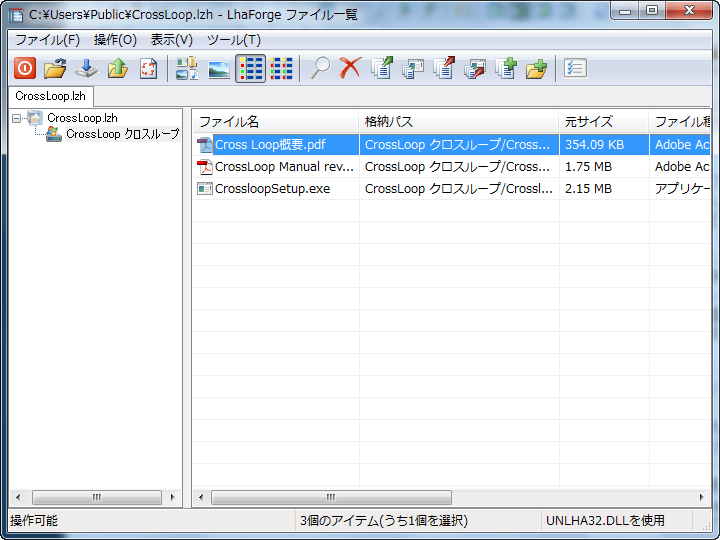This screenshot has width=720, height=540.
Task: Minimize the LhaForge window
Action: [625, 10]
